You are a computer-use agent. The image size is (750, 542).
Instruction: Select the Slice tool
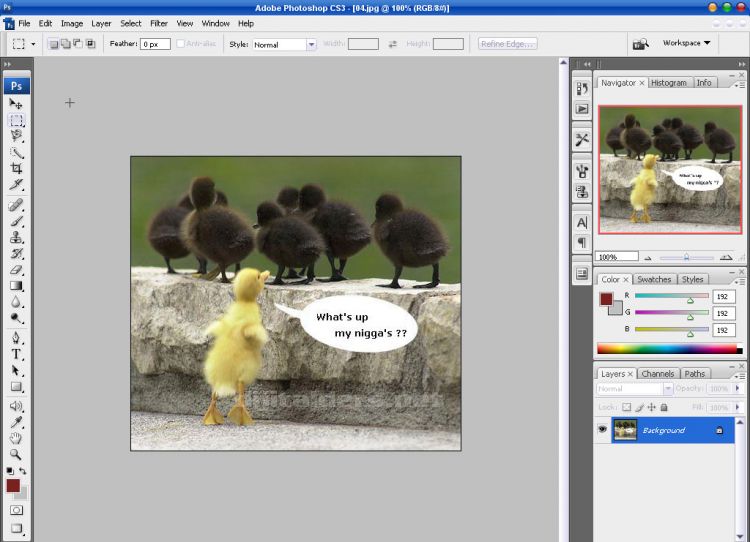point(16,185)
